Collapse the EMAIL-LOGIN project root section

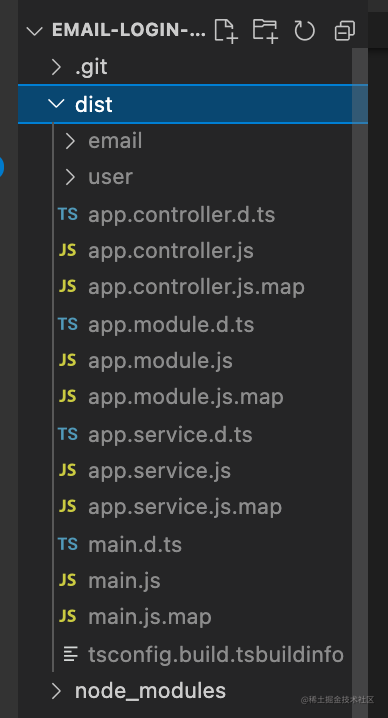click(34, 31)
